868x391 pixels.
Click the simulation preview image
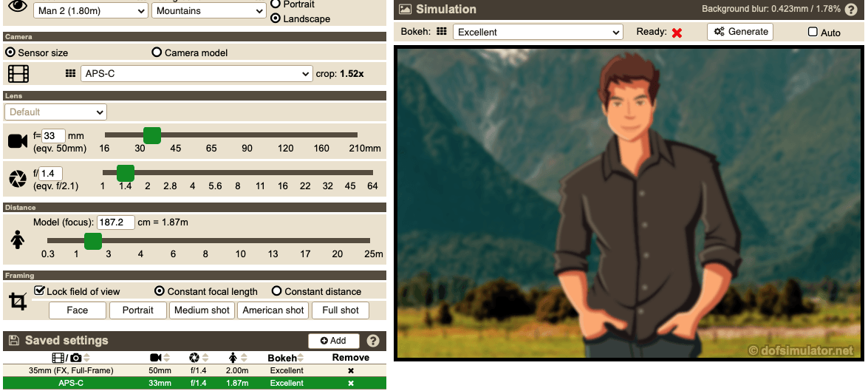(629, 203)
